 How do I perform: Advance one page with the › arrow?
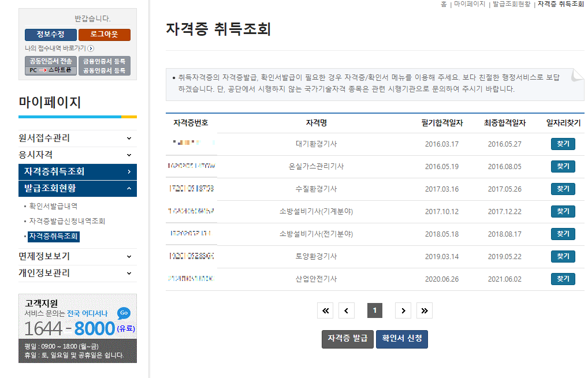point(403,310)
